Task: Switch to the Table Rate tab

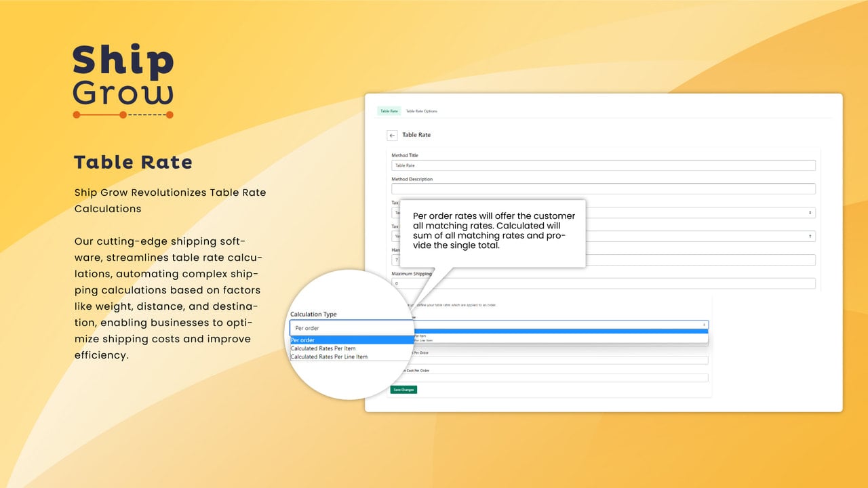Action: pyautogui.click(x=389, y=111)
